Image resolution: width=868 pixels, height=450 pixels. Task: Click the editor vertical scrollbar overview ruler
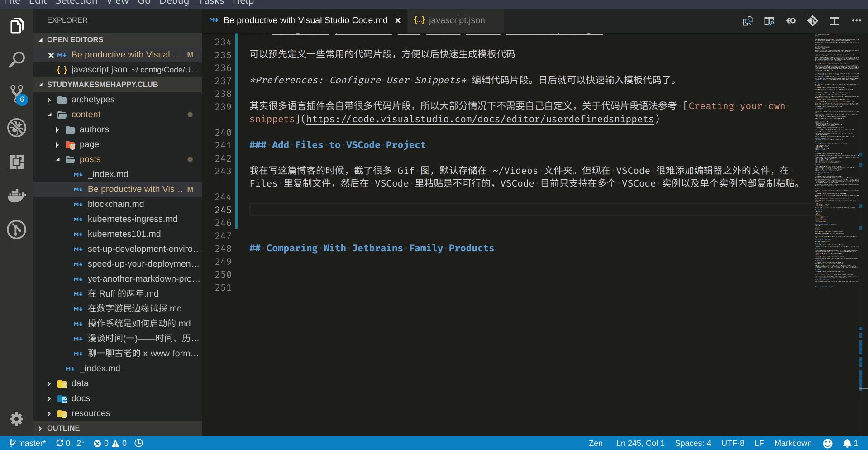click(863, 234)
